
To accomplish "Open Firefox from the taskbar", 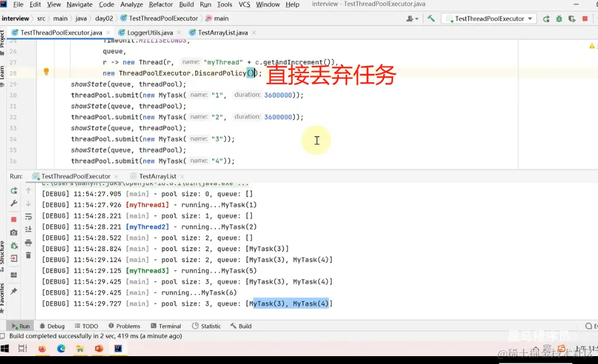I will click(x=42, y=348).
